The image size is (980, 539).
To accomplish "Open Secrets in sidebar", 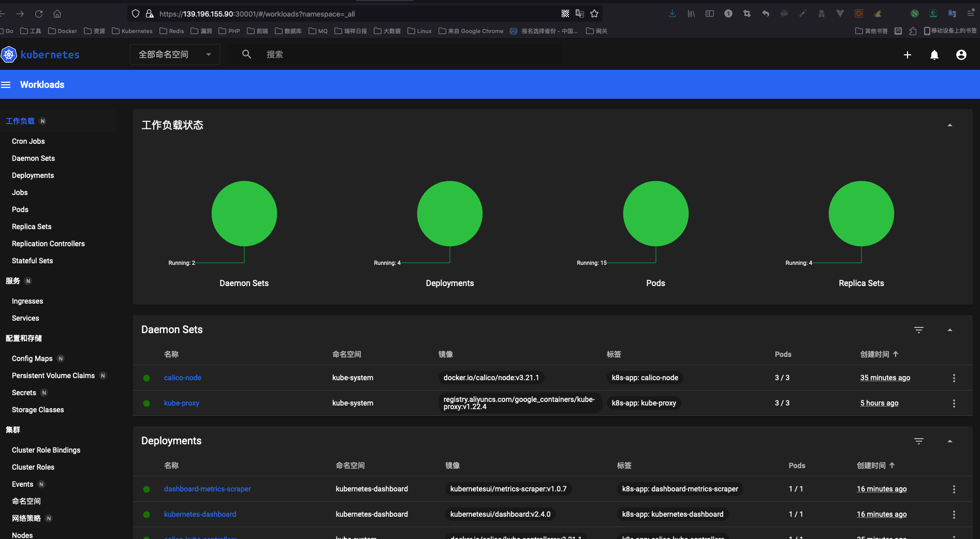I will pyautogui.click(x=24, y=393).
